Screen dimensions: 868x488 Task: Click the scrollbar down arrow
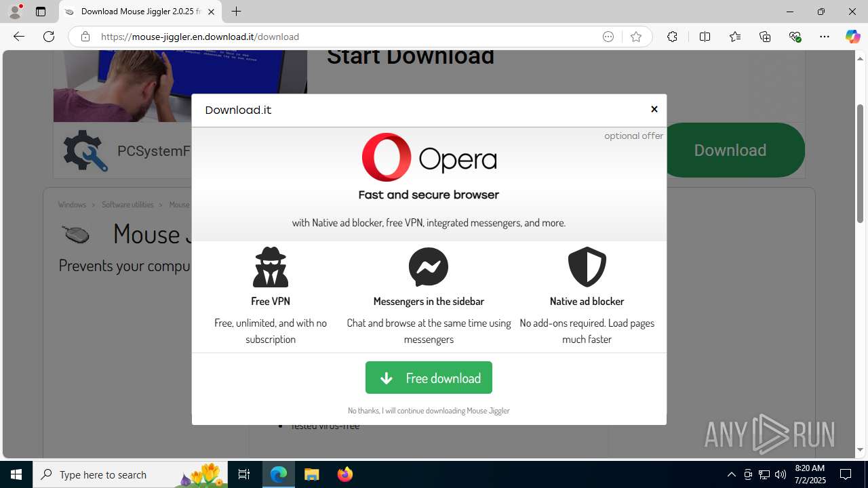coord(860,450)
